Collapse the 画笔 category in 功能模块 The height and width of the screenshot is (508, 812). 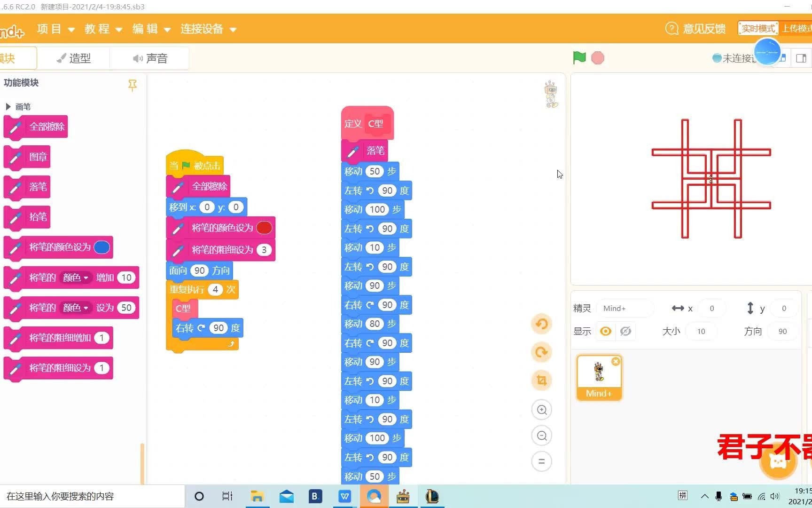click(x=8, y=106)
